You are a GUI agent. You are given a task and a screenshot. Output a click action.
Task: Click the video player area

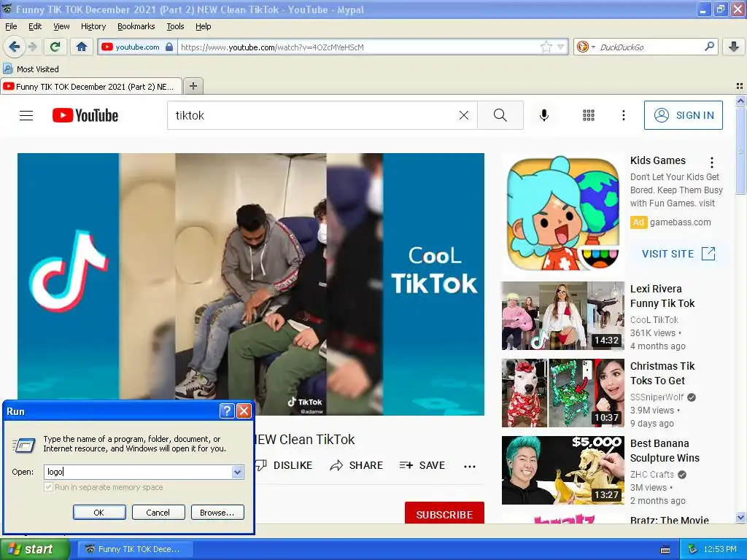click(251, 284)
